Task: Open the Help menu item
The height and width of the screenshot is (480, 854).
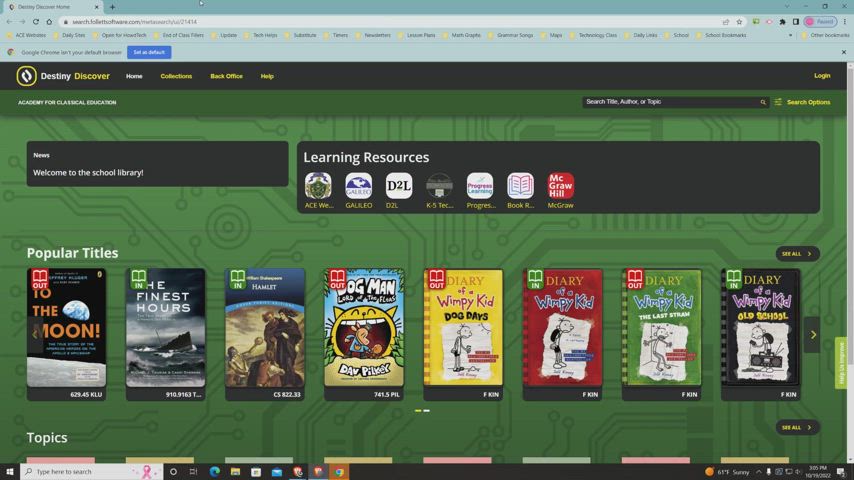Action: (x=267, y=76)
